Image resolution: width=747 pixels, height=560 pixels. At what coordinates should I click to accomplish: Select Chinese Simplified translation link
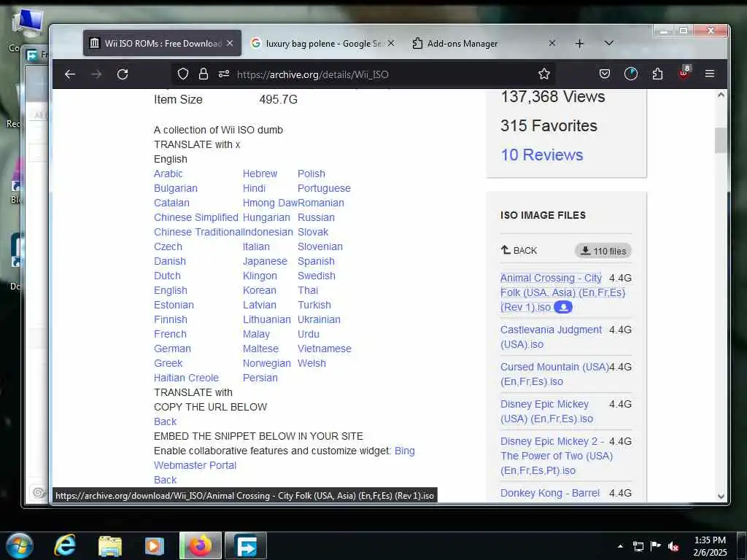(x=196, y=217)
